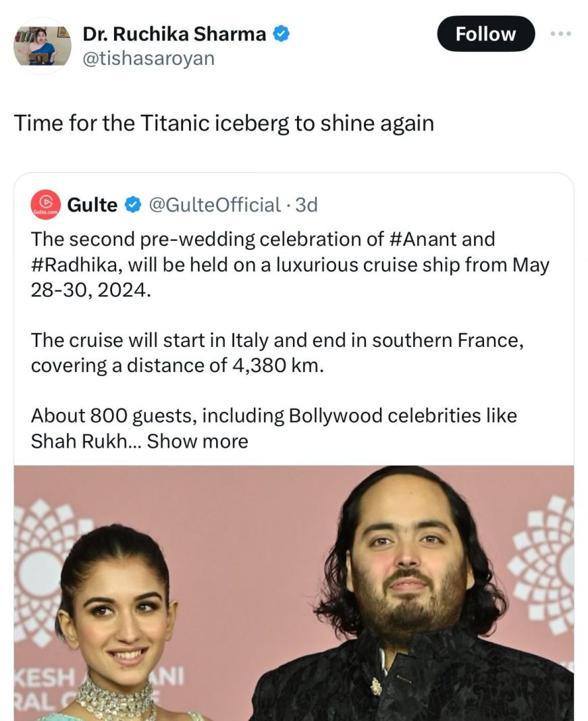
Task: Click the '28-30, 2024.' date text
Action: (x=87, y=290)
